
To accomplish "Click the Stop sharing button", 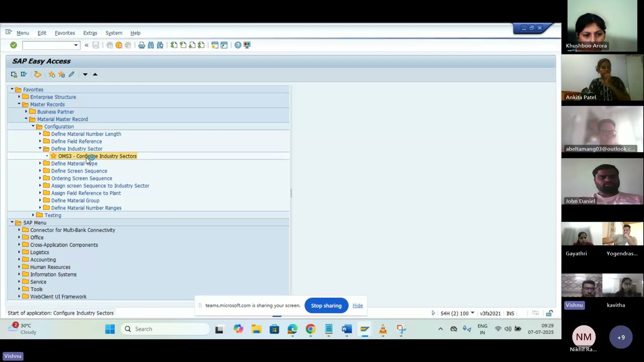I will pyautogui.click(x=326, y=306).
